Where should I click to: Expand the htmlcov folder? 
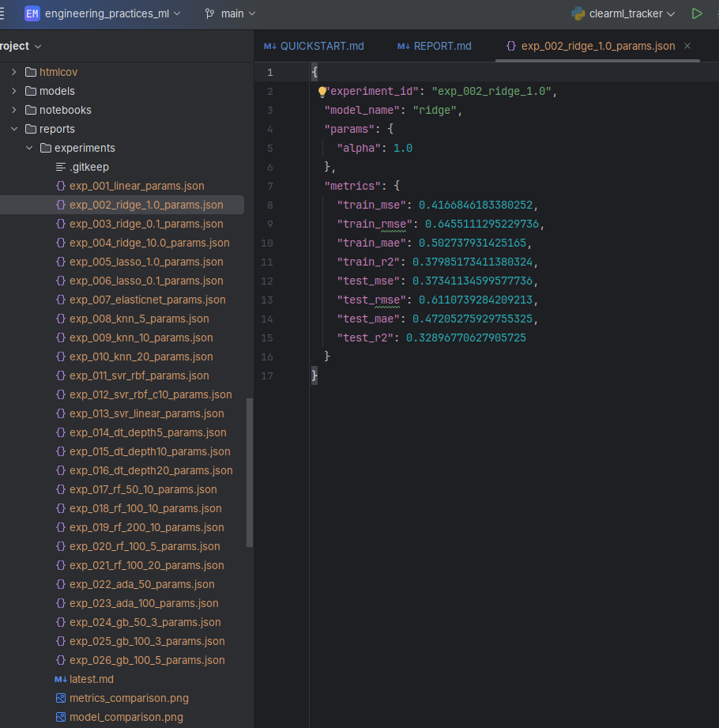(14, 72)
